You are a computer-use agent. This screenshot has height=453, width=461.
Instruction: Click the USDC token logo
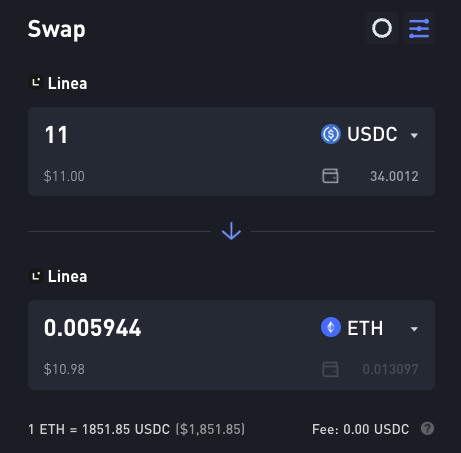pos(331,134)
